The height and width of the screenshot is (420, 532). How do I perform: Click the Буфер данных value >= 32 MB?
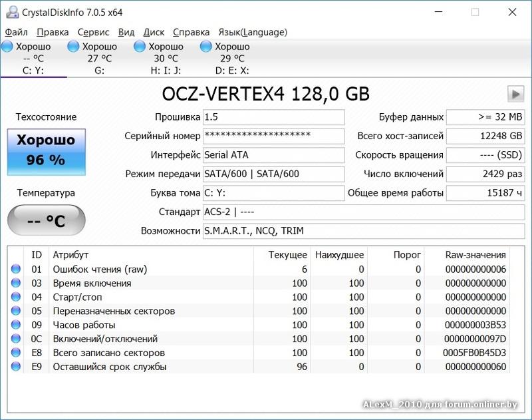[x=485, y=117]
